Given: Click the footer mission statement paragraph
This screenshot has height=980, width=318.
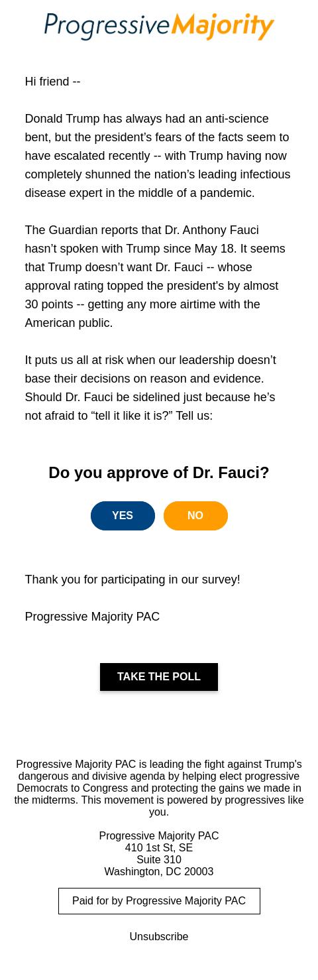Looking at the screenshot, I should pyautogui.click(x=159, y=788).
